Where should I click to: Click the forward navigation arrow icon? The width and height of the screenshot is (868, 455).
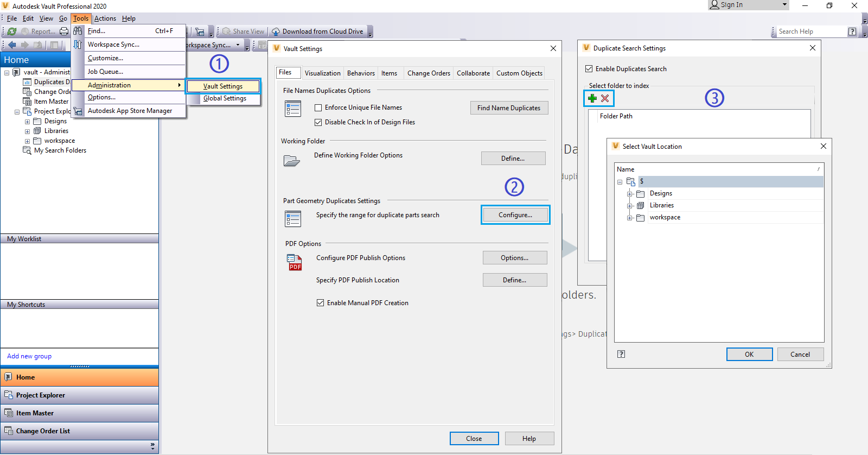(24, 45)
